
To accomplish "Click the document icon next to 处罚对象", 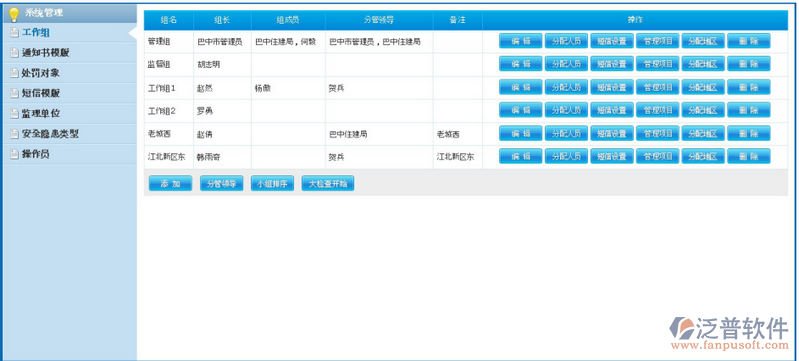I will (14, 73).
